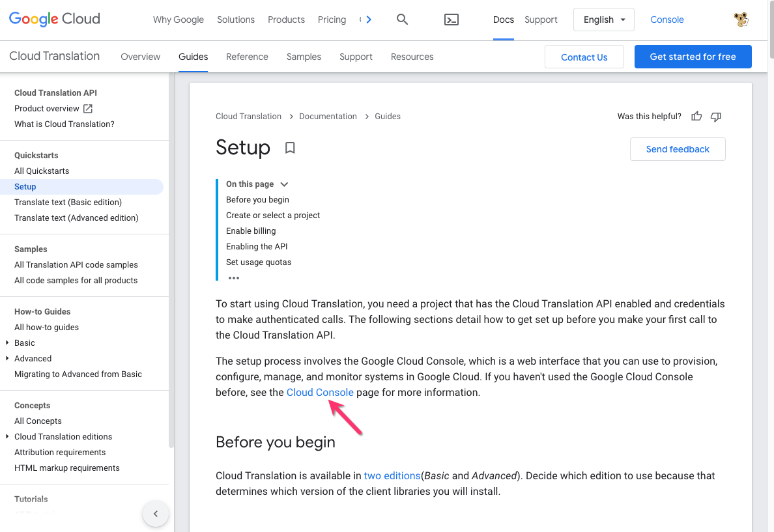Open the Why Google menu
This screenshot has height=532, width=774.
coord(179,20)
